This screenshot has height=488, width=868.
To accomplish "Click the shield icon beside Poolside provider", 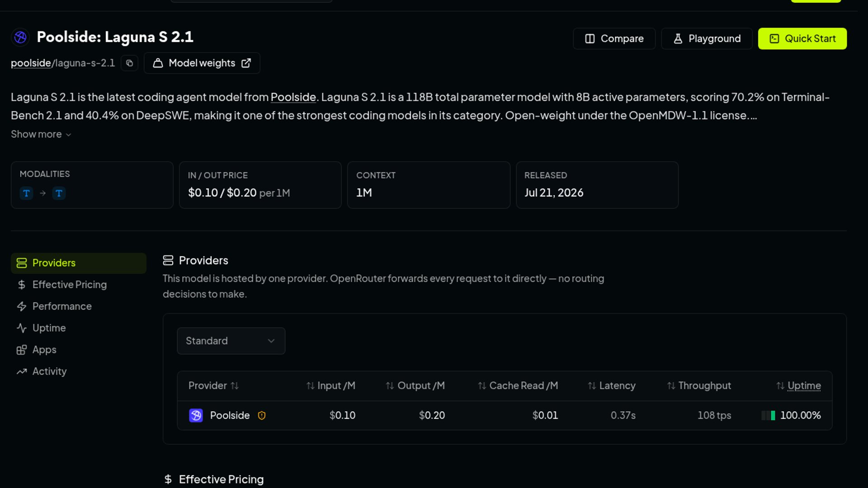I will 262,415.
